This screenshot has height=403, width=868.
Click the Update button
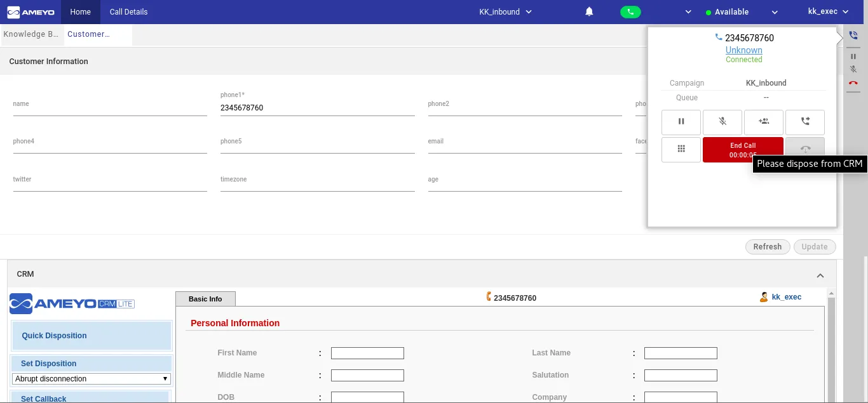point(815,247)
